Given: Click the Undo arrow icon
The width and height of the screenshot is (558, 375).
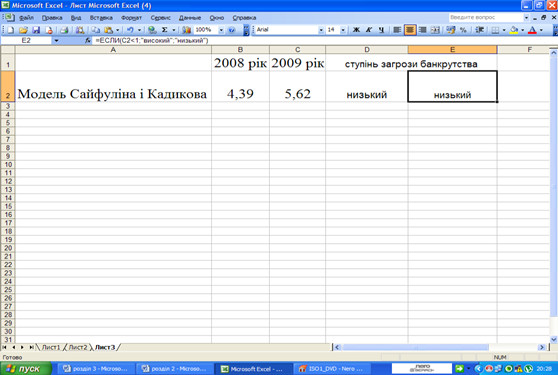Looking at the screenshot, I should (x=130, y=30).
